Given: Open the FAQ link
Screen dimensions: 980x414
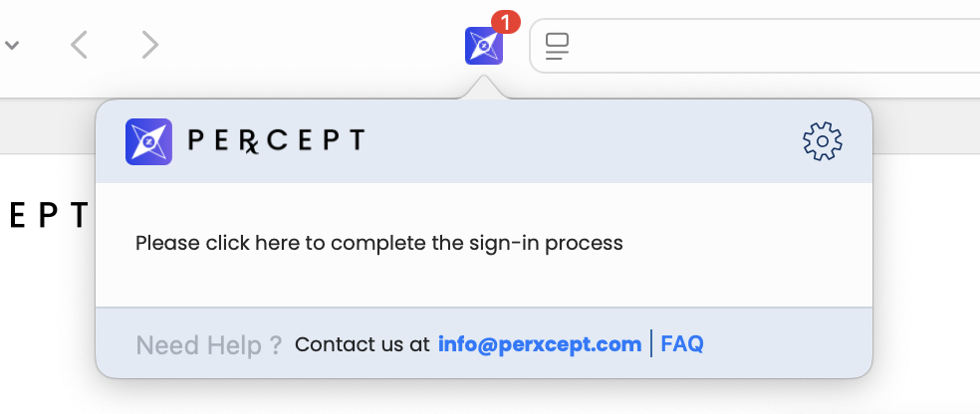Looking at the screenshot, I should coord(682,344).
